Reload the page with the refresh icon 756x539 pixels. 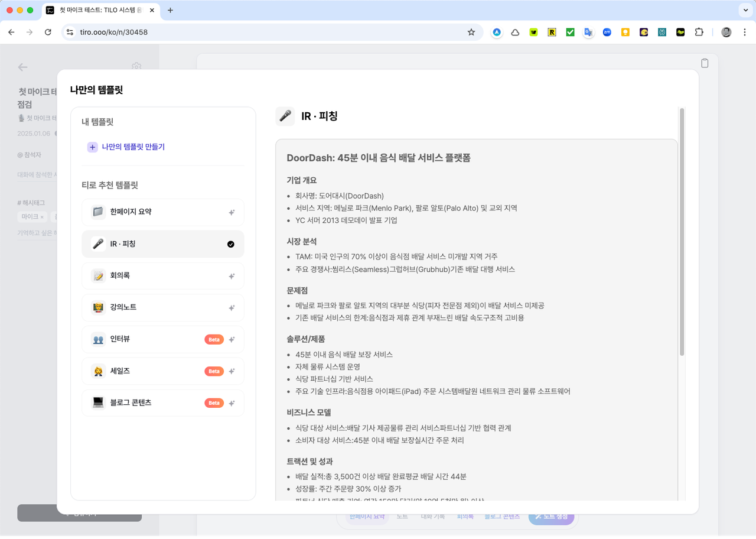pos(48,33)
